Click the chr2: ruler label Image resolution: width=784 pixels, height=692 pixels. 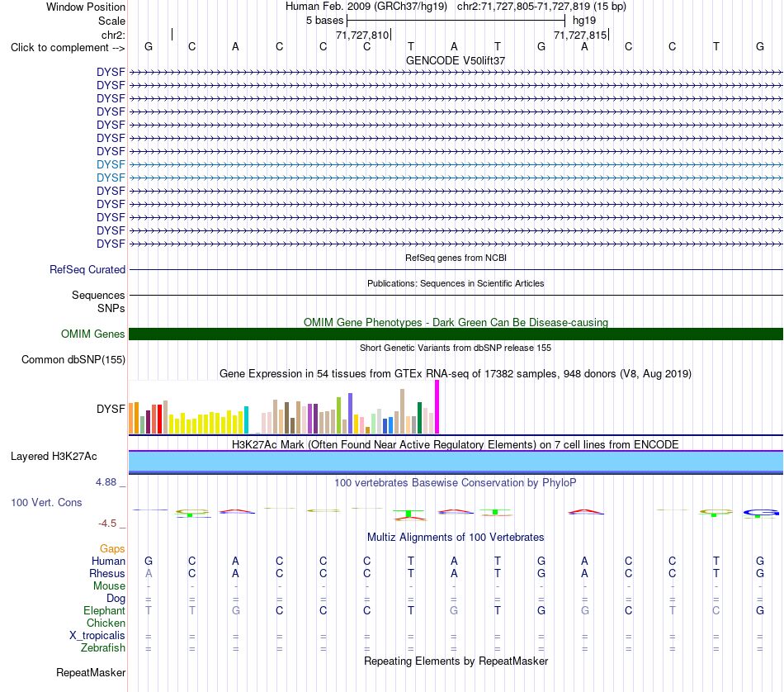(x=113, y=35)
